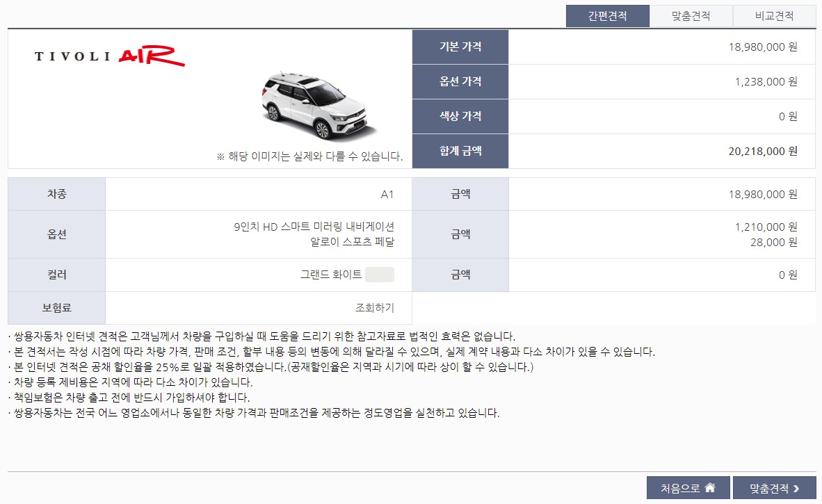Click the 1,210,000 원 navigation price
This screenshot has height=504, width=822.
(766, 227)
